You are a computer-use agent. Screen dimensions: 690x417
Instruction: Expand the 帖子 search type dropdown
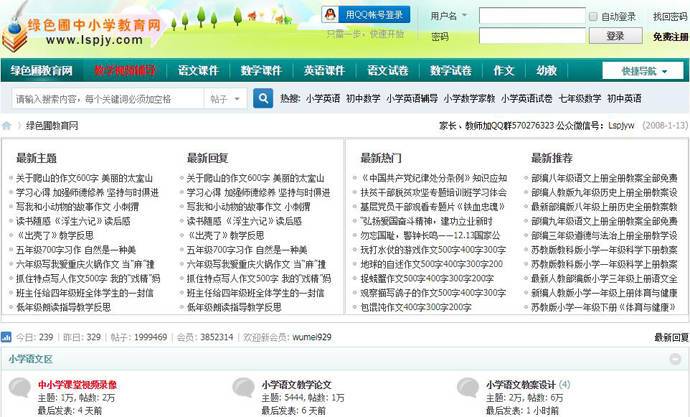coord(227,99)
